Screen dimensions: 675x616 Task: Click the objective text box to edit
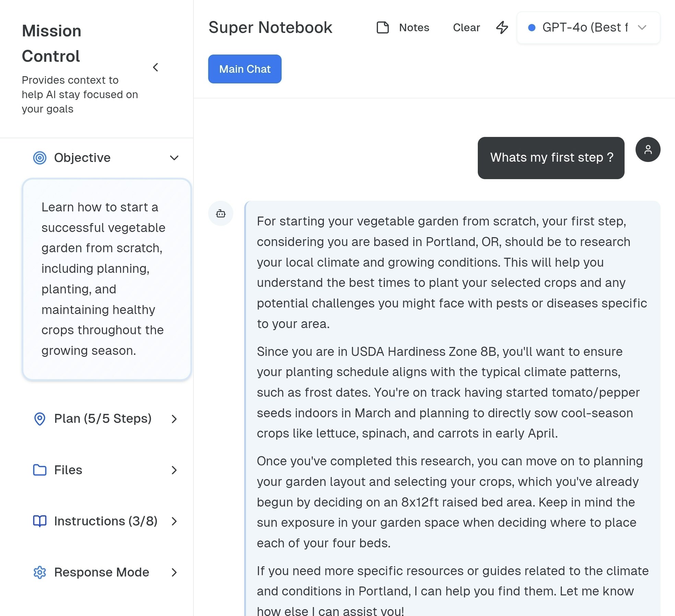point(106,279)
